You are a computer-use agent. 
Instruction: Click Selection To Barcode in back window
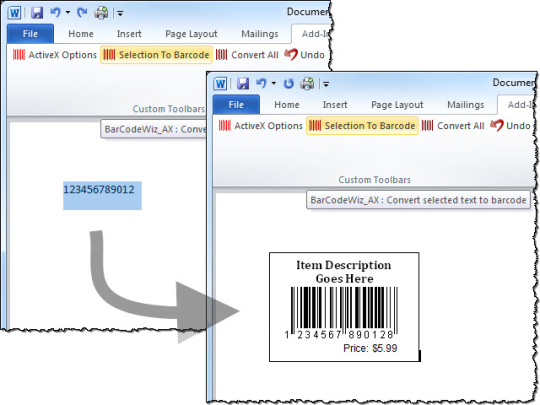tap(156, 55)
